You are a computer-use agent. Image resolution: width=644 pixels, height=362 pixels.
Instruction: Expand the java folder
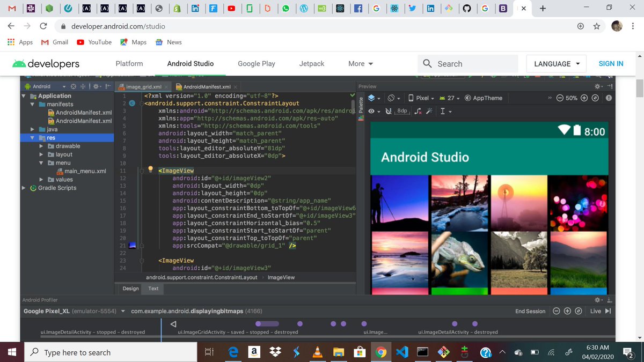point(33,129)
